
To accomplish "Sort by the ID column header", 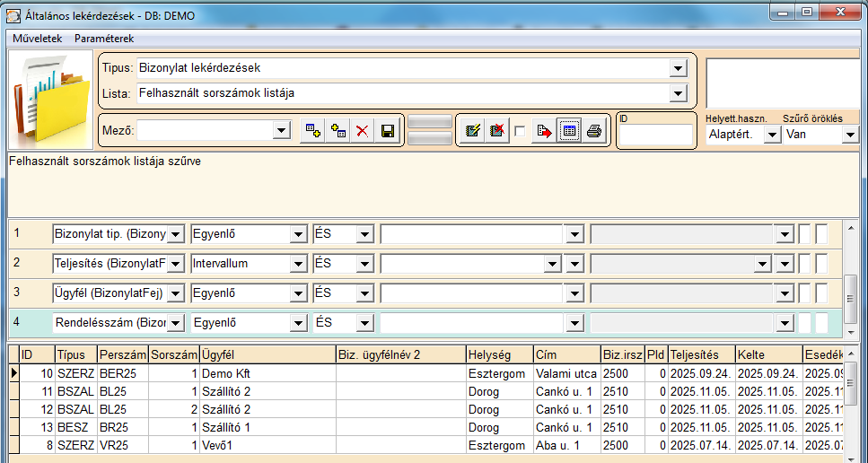I will [37, 354].
